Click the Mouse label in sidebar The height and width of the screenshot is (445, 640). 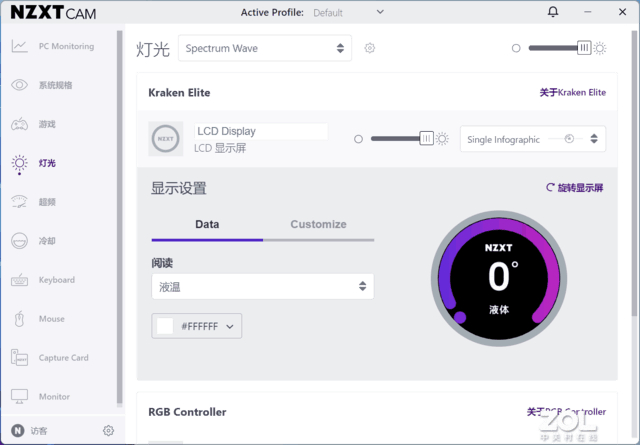pos(52,319)
